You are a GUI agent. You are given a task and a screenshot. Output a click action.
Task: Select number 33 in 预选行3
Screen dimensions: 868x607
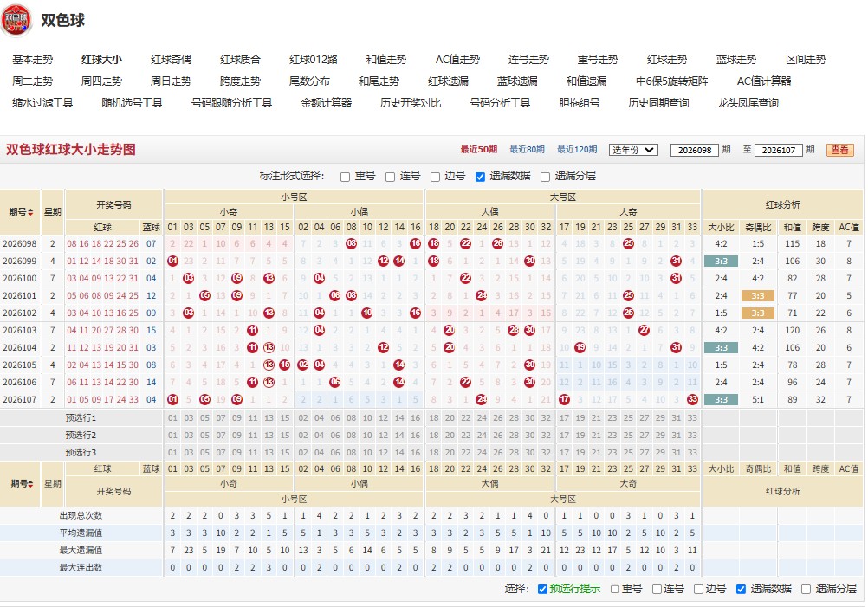pos(692,453)
